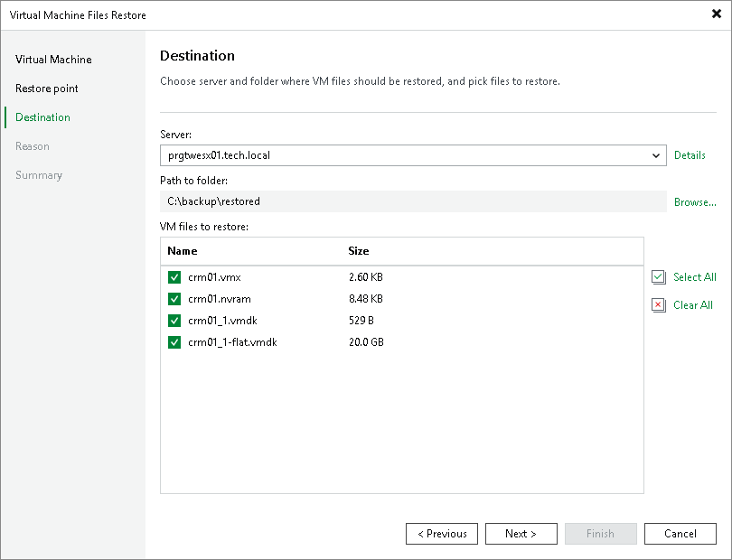The image size is (732, 560).
Task: Open the Browse dialog for folder path
Action: point(694,201)
